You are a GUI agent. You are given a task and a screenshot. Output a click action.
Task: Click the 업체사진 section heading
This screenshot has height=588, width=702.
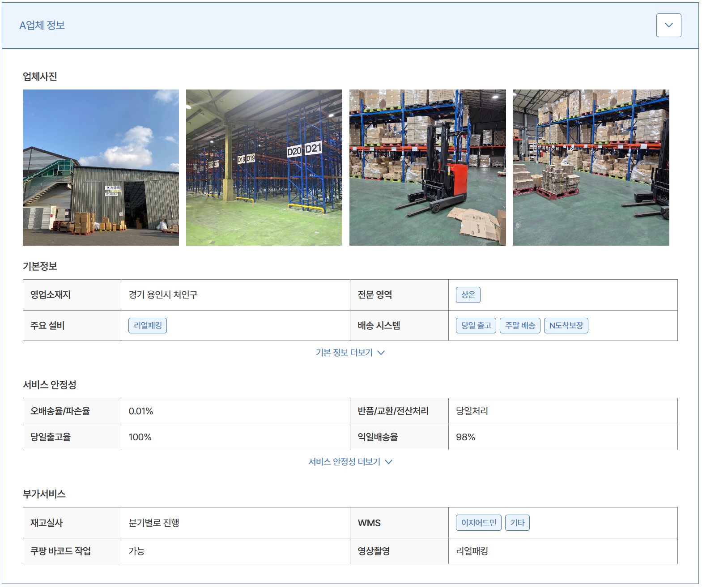coord(40,77)
